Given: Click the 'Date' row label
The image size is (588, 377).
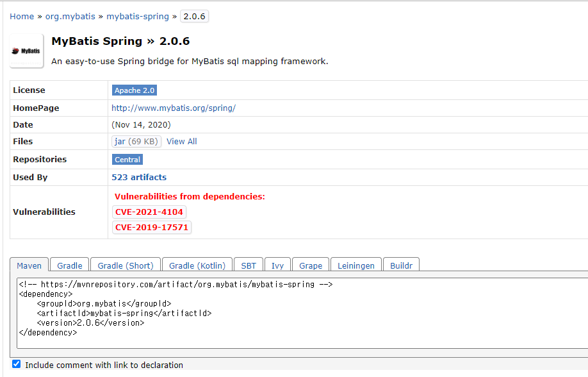Looking at the screenshot, I should click(x=23, y=124).
